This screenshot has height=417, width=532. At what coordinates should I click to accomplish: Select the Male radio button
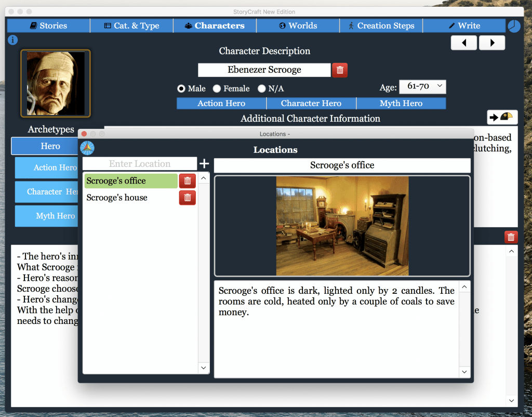[181, 88]
